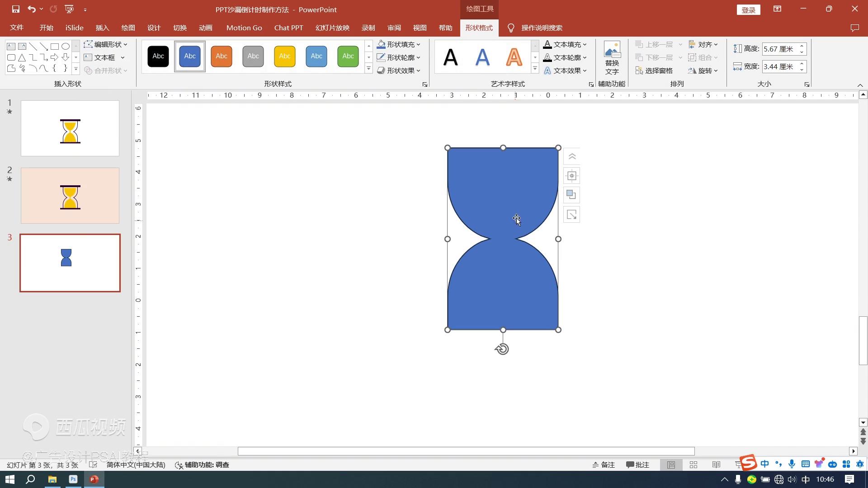This screenshot has height=488, width=868.
Task: Click the Sign in (登录) button
Action: click(x=749, y=9)
